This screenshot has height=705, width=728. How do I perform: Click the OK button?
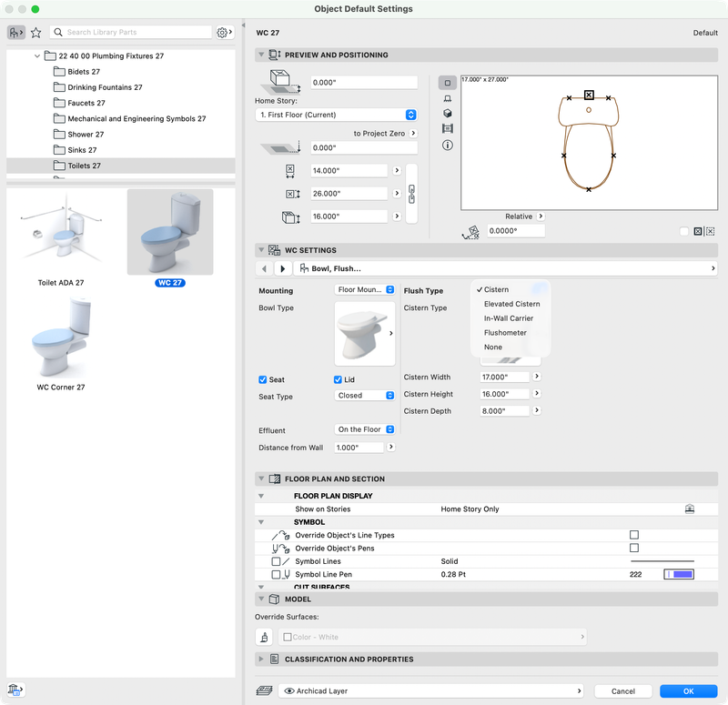click(689, 691)
